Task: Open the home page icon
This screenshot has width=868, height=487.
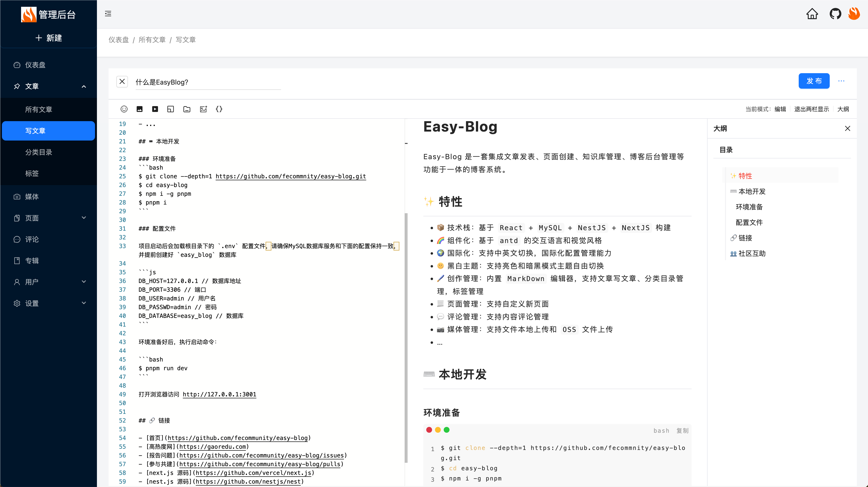Action: (x=812, y=14)
